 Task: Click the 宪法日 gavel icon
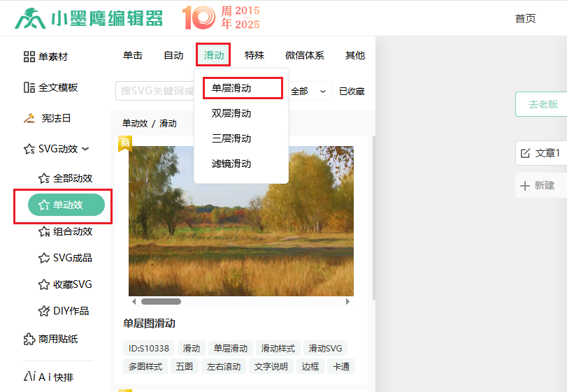(29, 118)
